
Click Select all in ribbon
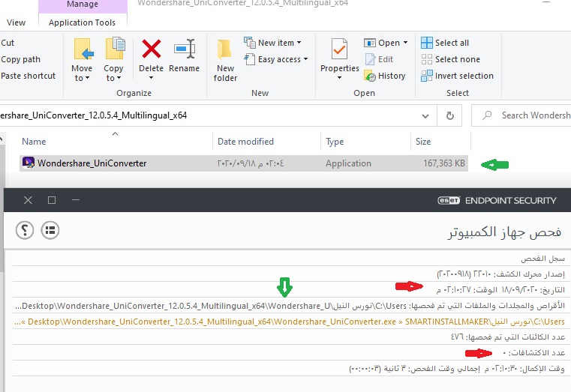pos(451,43)
